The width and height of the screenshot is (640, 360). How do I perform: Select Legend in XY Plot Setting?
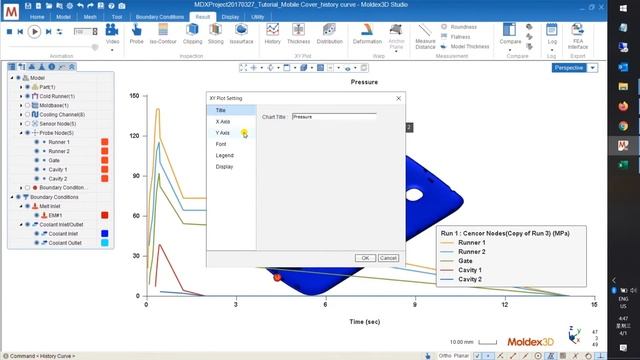(231, 156)
